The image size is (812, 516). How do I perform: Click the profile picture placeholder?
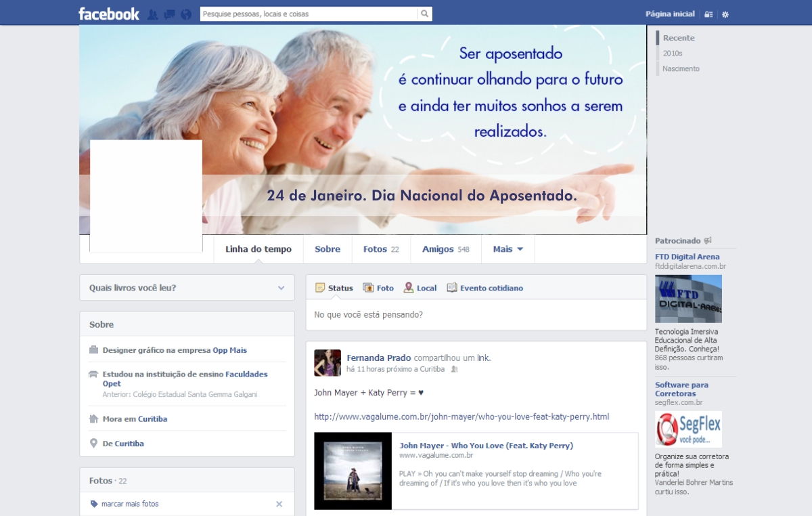146,196
